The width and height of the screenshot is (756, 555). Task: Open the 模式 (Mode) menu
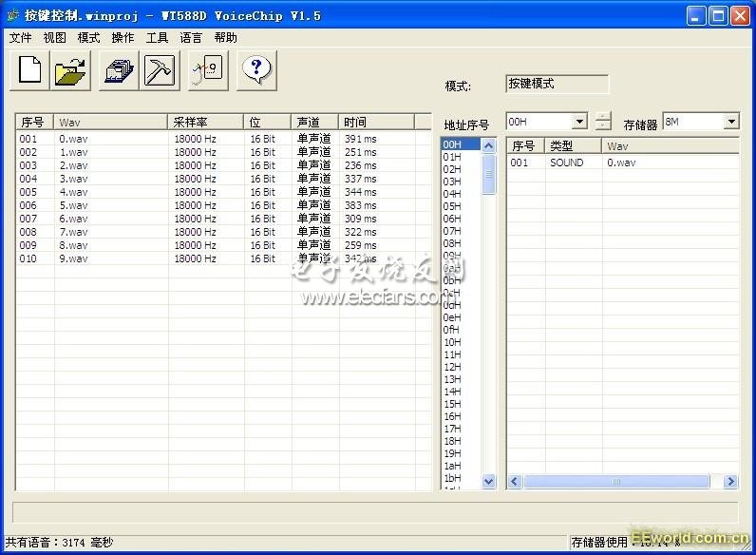[88, 38]
